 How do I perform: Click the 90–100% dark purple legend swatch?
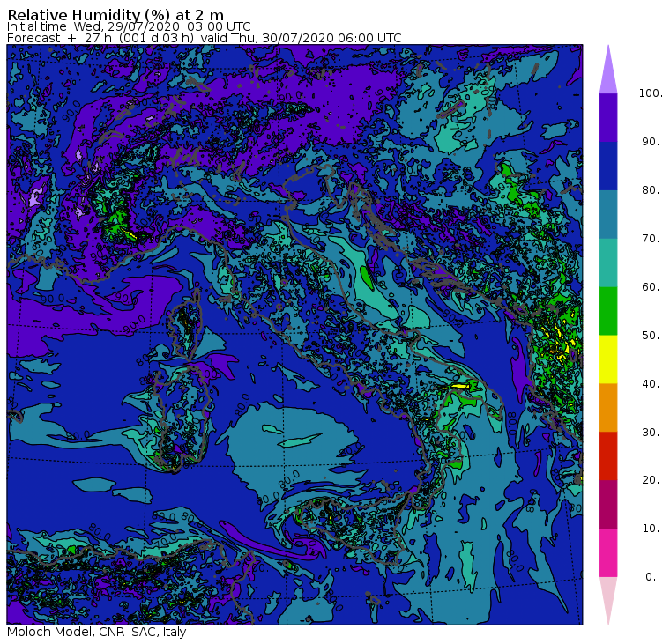[x=608, y=117]
